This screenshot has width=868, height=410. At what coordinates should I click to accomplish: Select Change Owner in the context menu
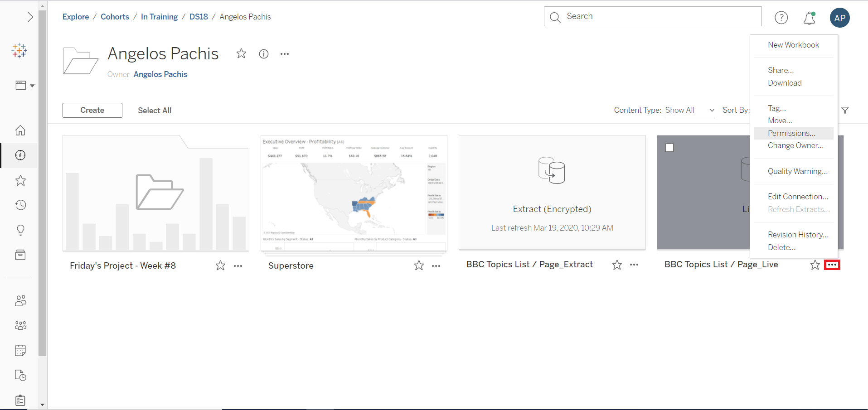pyautogui.click(x=796, y=145)
